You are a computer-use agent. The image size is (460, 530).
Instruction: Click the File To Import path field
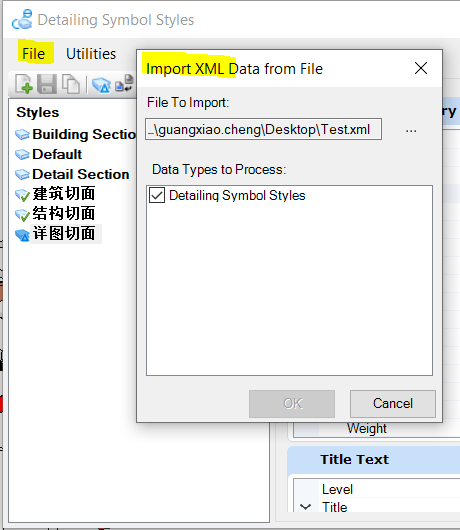[263, 129]
